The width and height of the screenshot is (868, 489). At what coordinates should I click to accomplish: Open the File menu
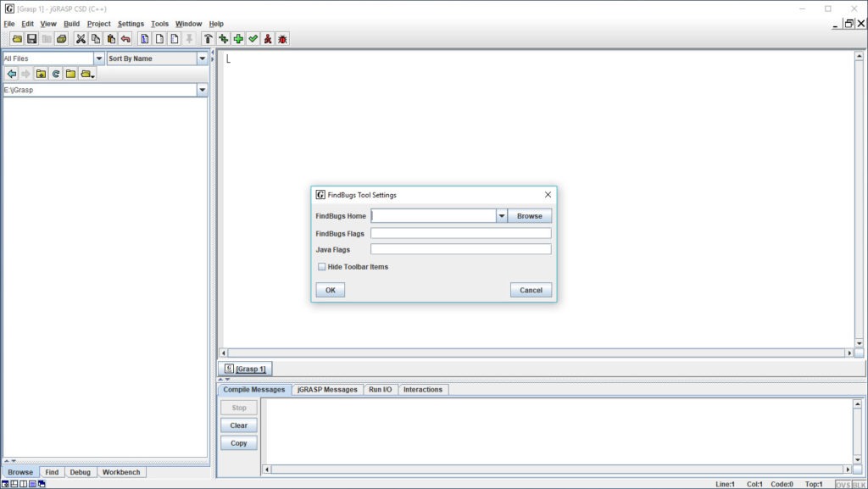point(9,24)
